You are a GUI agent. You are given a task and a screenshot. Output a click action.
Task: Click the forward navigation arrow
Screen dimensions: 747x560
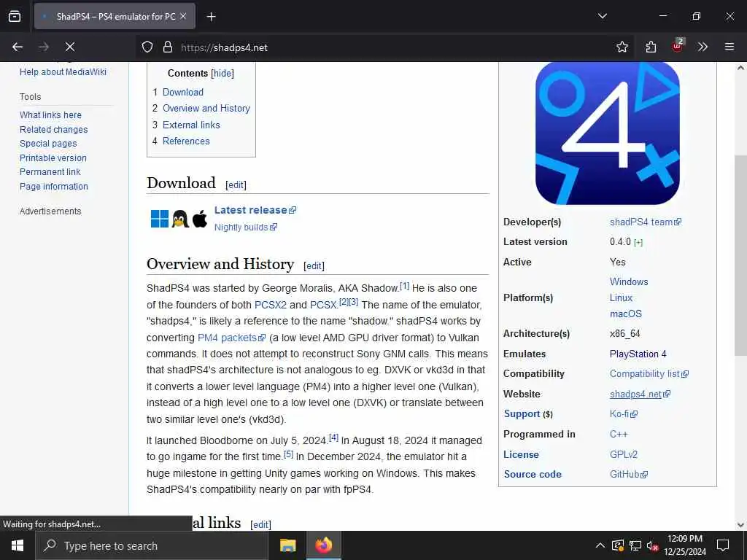44,47
